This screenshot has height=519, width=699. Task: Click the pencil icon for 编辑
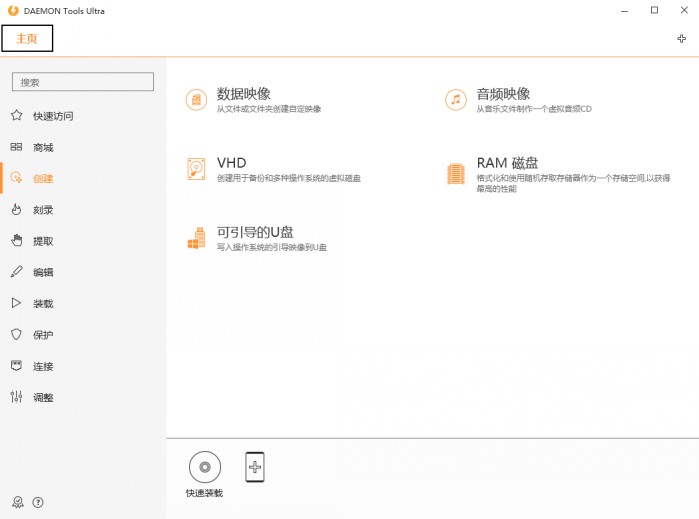coord(16,272)
